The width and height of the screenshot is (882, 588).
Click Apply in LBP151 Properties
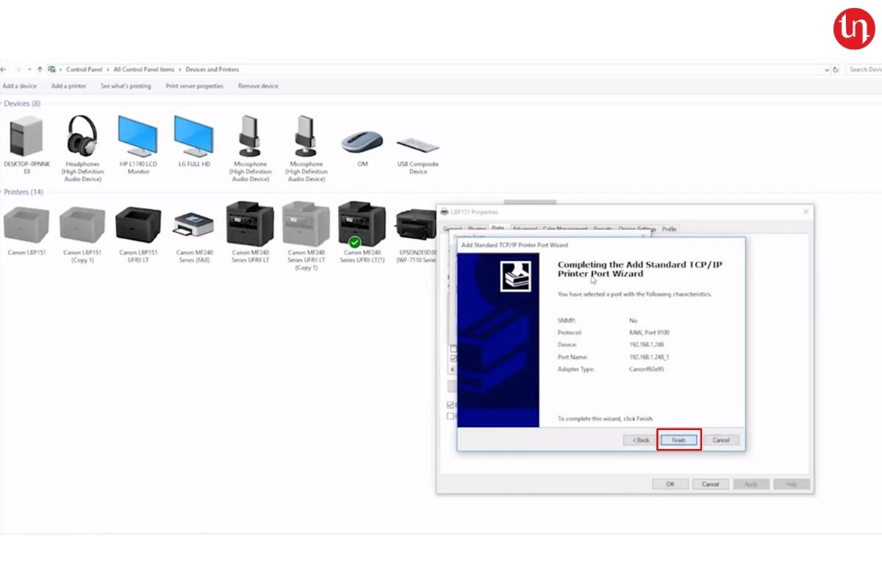[x=751, y=484]
